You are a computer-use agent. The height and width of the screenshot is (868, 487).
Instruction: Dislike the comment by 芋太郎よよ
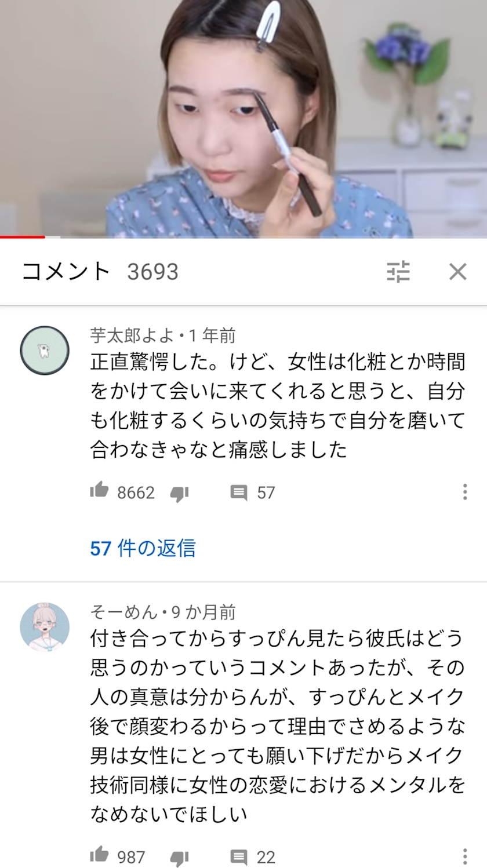(179, 493)
